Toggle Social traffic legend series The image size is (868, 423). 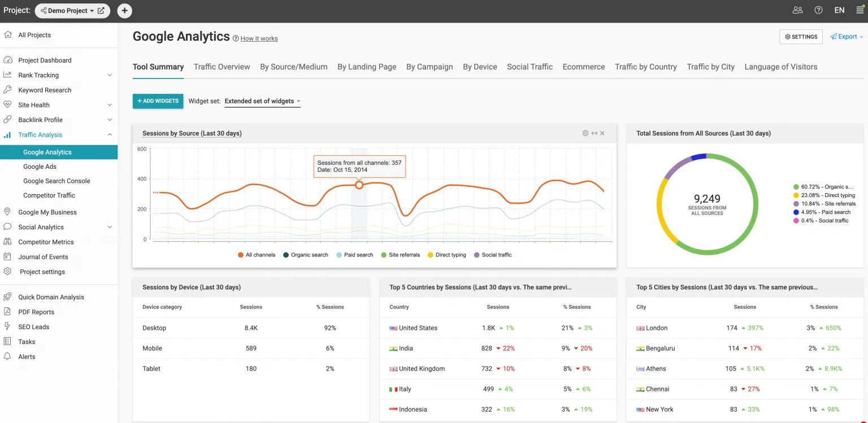click(493, 255)
